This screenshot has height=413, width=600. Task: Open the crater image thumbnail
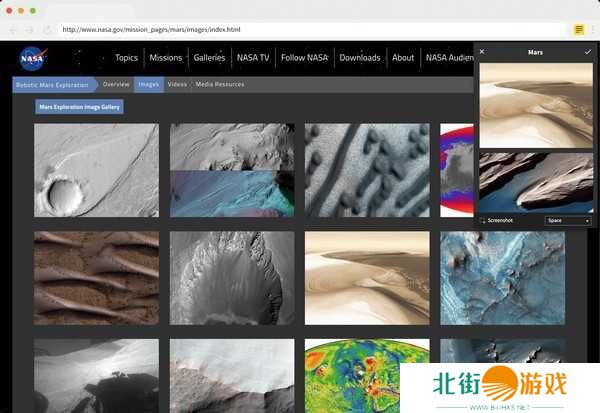[96, 170]
